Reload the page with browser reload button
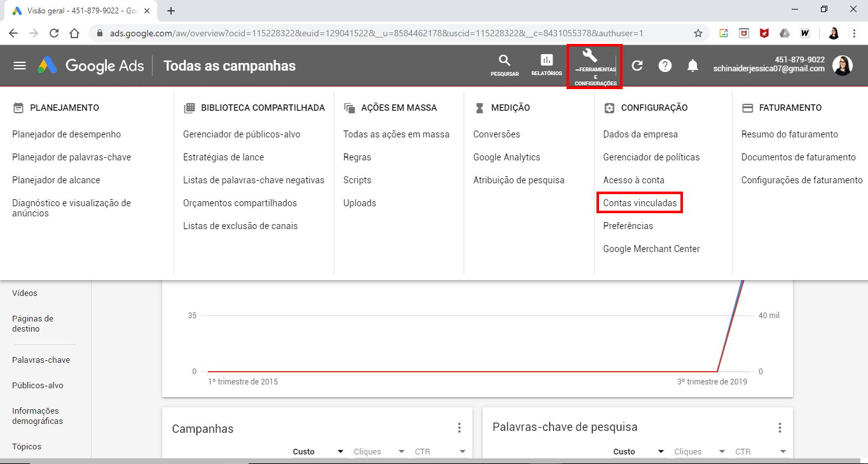The image size is (868, 464). (x=54, y=33)
